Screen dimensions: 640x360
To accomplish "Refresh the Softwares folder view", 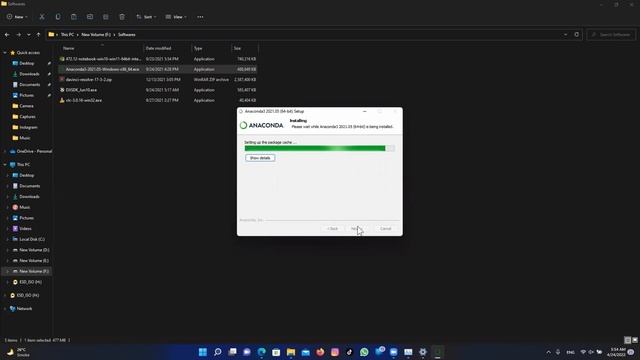I will coord(577,35).
